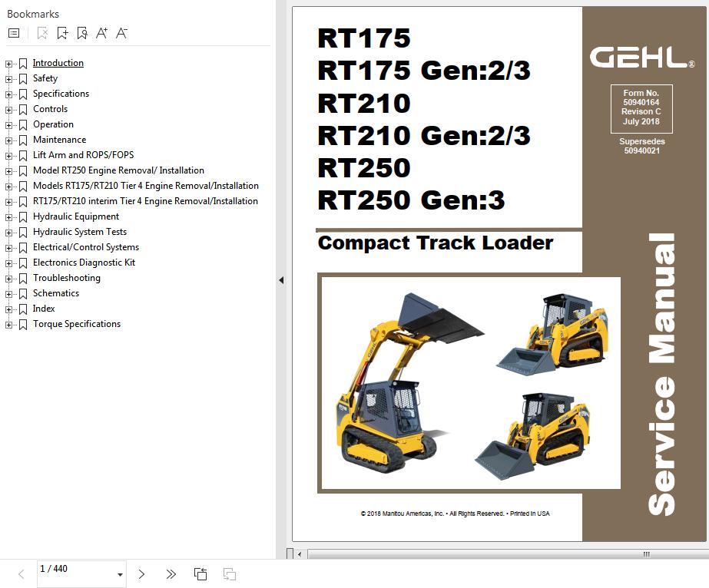
Task: Collapse the bookmarks panel arrow
Action: tap(281, 280)
